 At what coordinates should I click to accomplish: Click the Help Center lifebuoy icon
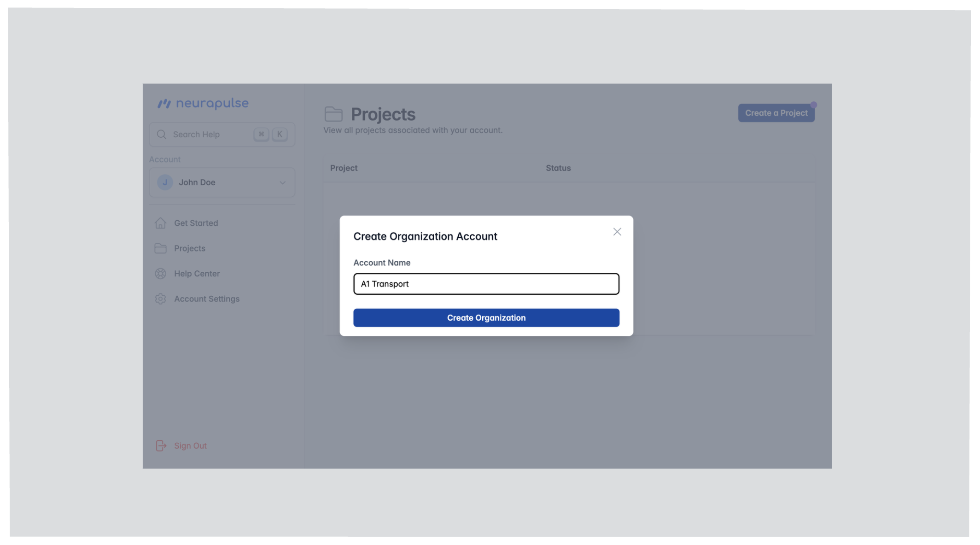(x=160, y=274)
